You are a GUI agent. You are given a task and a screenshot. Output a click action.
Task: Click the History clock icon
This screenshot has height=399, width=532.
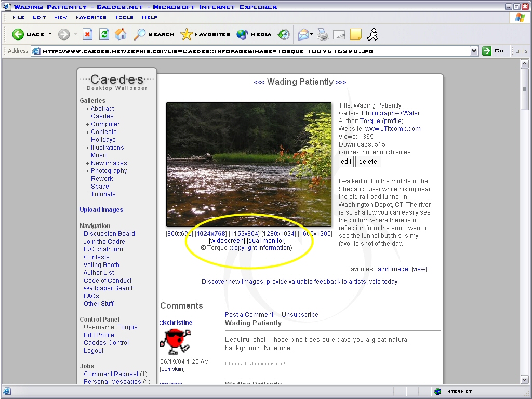point(284,34)
